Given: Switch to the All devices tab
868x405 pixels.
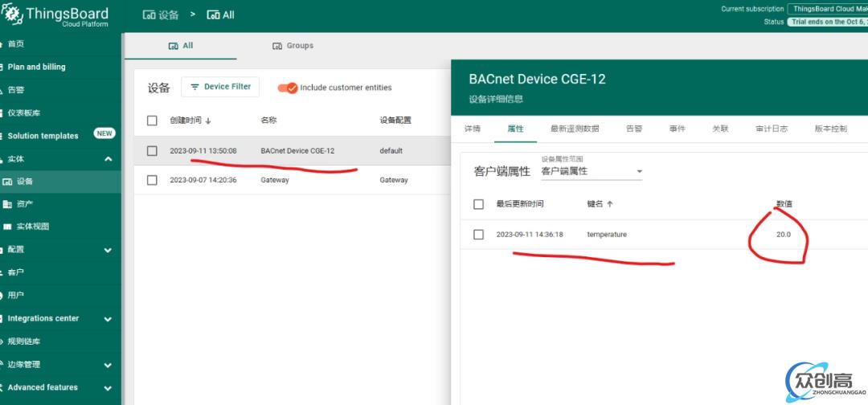Looking at the screenshot, I should (181, 46).
